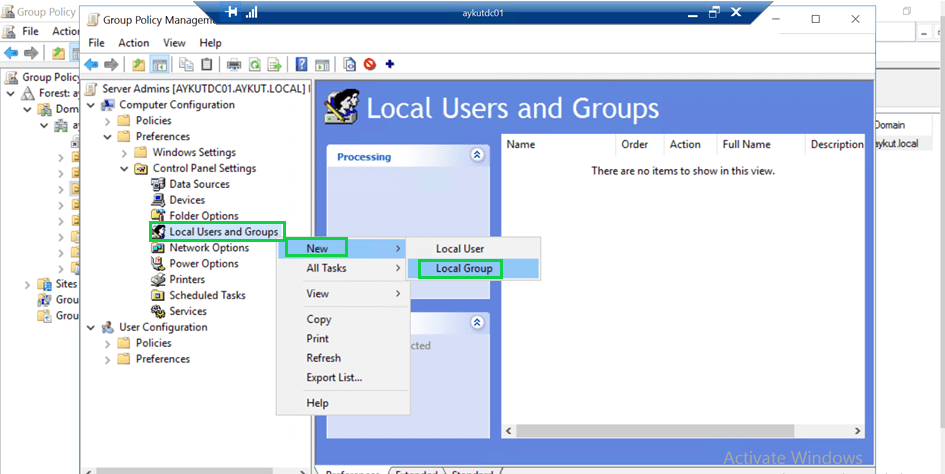945x474 pixels.
Task: Choose Local User in the New submenu
Action: point(460,249)
